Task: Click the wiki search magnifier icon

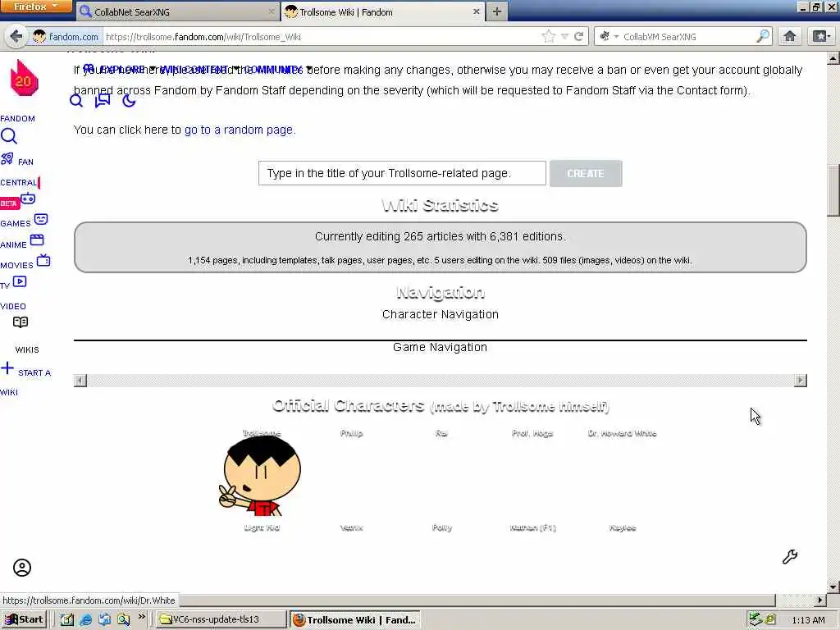Action: [76, 100]
